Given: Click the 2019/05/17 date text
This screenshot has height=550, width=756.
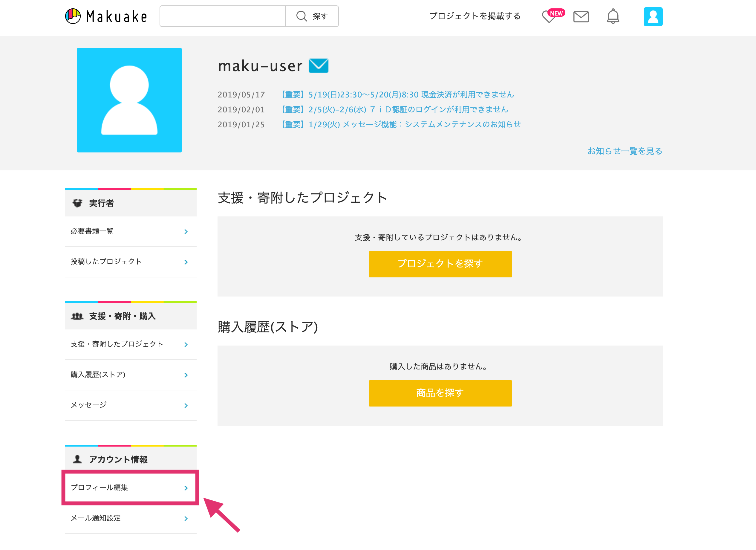Looking at the screenshot, I should click(241, 95).
